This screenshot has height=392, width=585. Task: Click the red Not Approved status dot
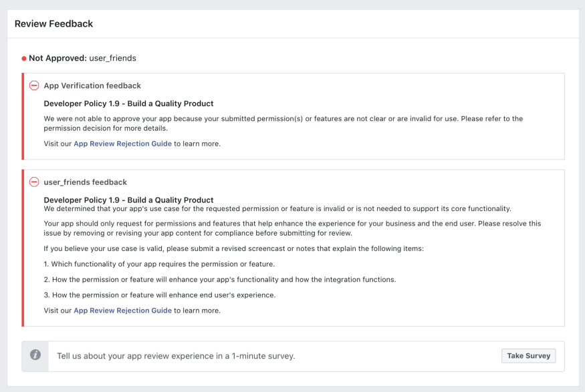(x=23, y=58)
